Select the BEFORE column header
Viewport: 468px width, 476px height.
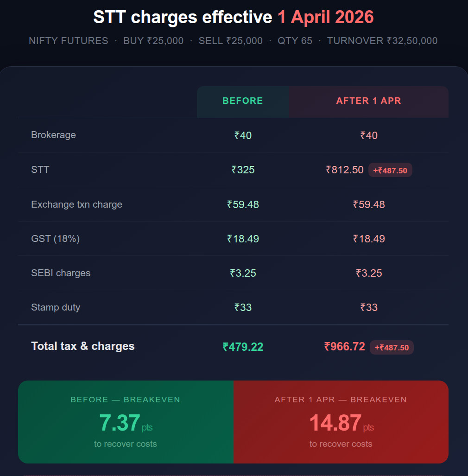(x=243, y=101)
